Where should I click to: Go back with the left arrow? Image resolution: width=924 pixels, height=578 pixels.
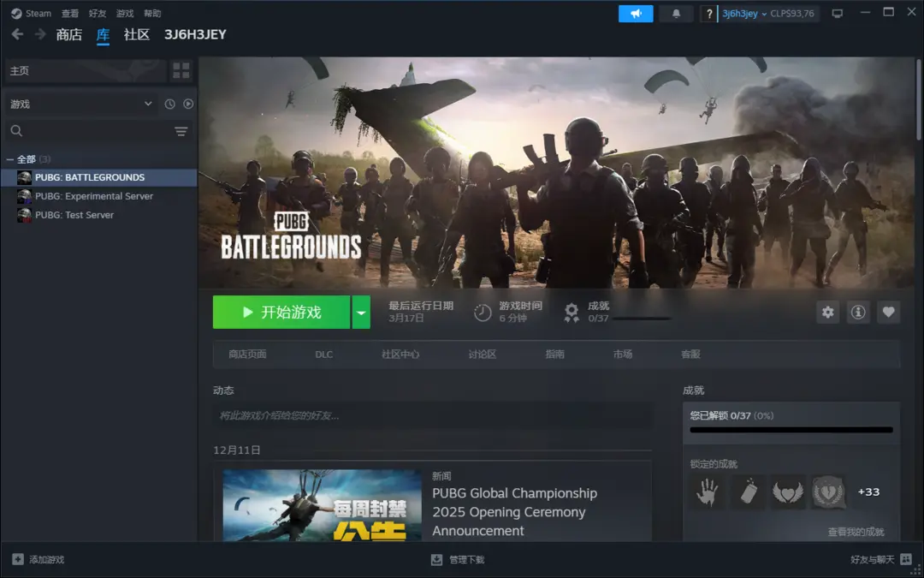point(17,34)
